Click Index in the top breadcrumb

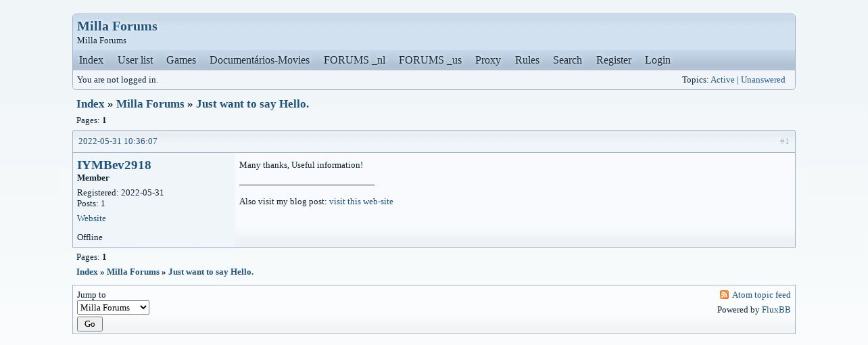coord(91,104)
